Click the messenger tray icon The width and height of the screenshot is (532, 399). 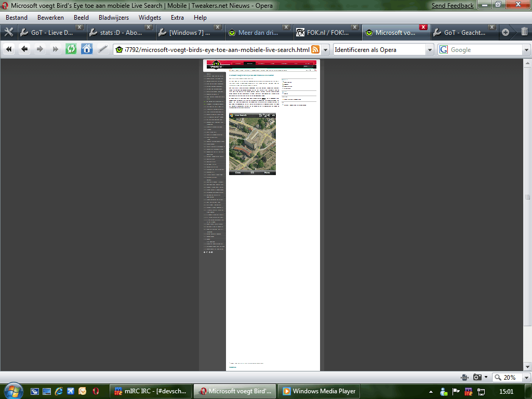444,392
